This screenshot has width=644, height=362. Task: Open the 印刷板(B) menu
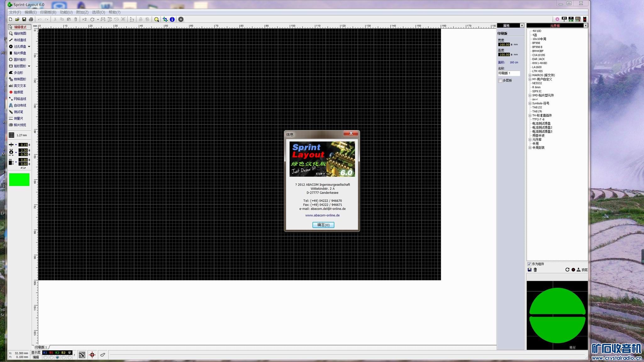[48, 12]
